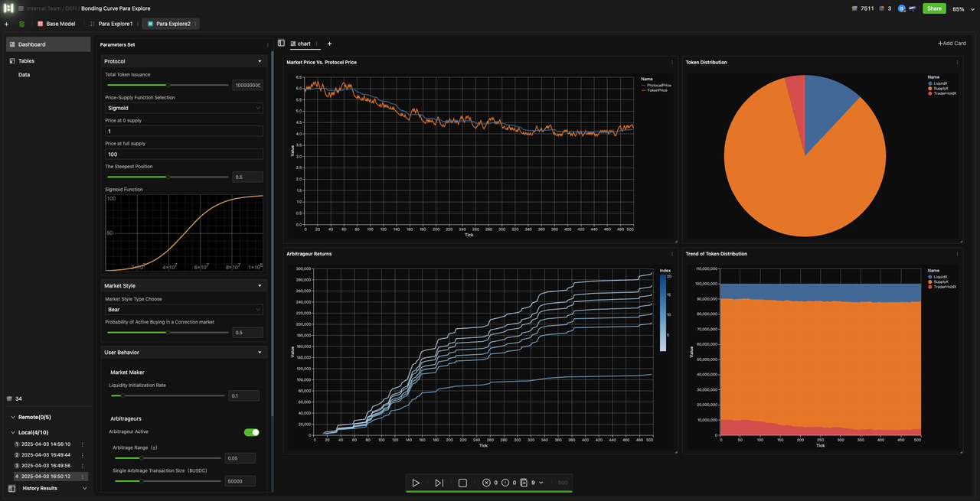Click the Total Token Issuance slider
This screenshot has width=980, height=501.
[x=168, y=85]
